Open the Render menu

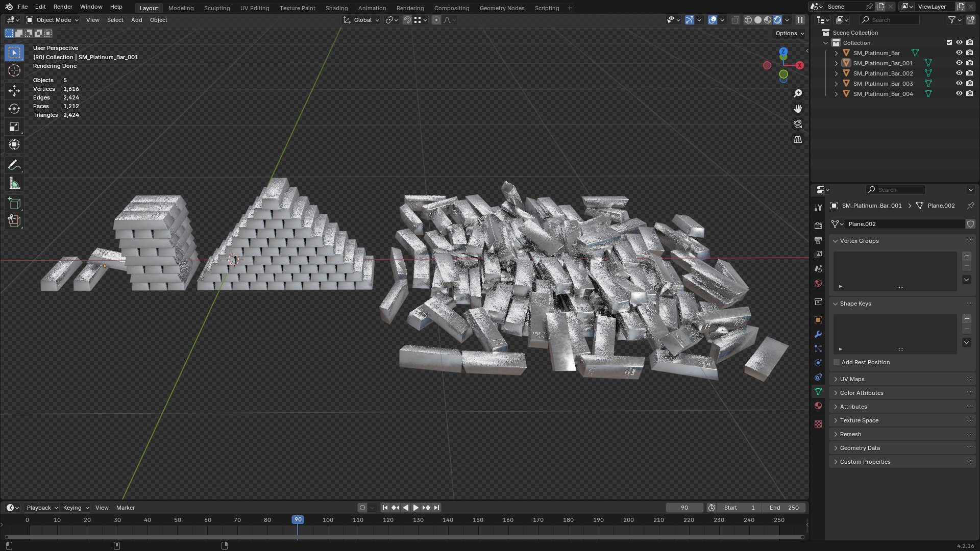tap(63, 7)
